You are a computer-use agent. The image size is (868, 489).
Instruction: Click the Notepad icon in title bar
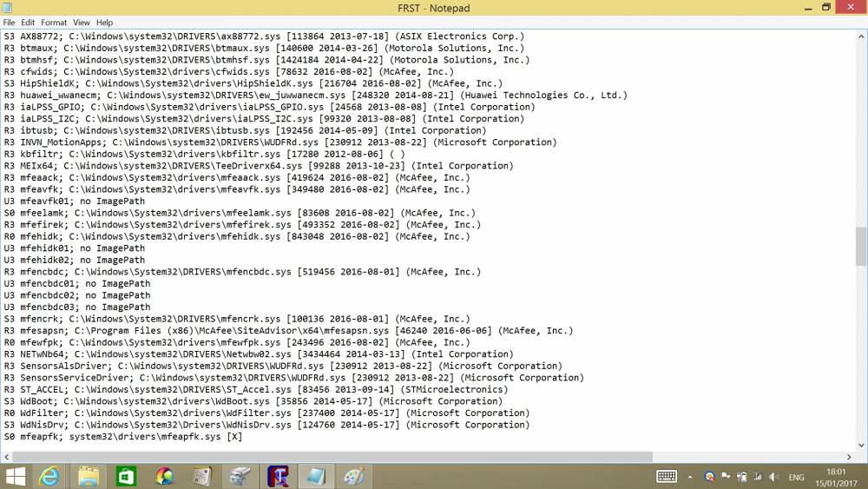pyautogui.click(x=7, y=8)
